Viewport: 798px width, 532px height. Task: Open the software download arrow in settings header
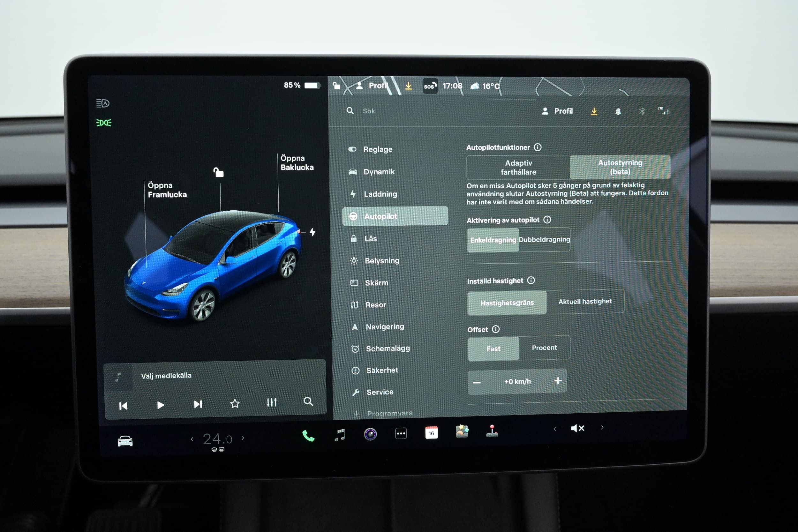click(x=594, y=111)
